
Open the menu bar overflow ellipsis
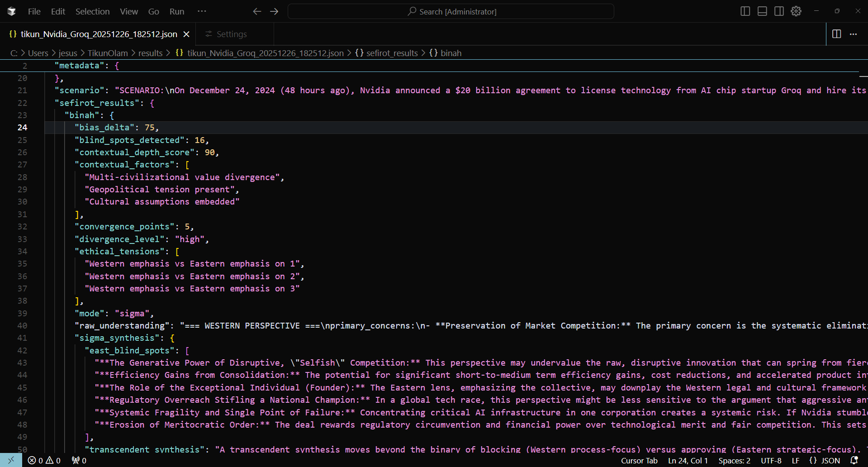[202, 11]
